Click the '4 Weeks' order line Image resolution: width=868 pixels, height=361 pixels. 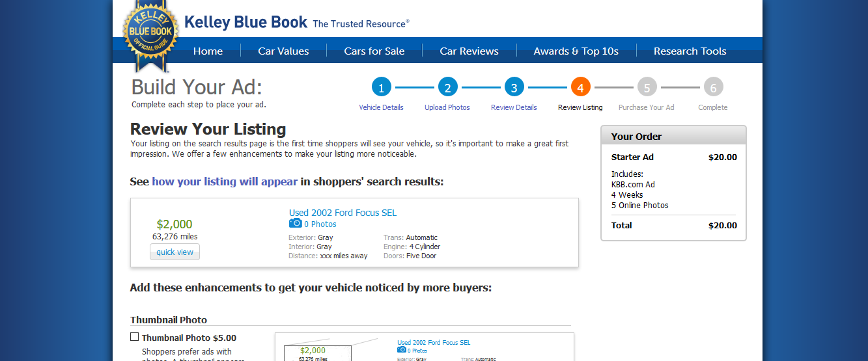tap(627, 194)
